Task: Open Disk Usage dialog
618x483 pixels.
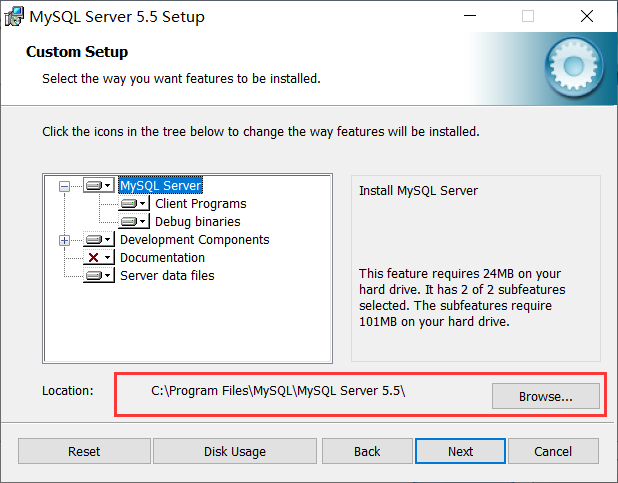Action: [x=235, y=451]
